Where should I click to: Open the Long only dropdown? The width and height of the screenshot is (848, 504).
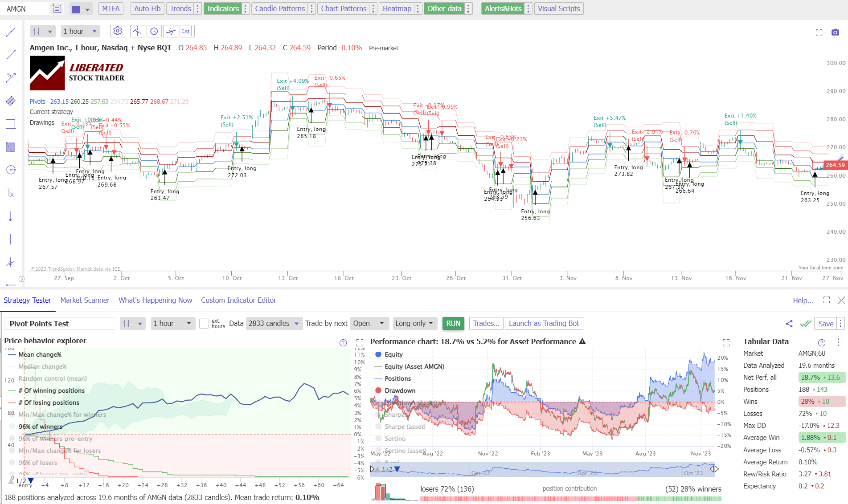(x=414, y=323)
